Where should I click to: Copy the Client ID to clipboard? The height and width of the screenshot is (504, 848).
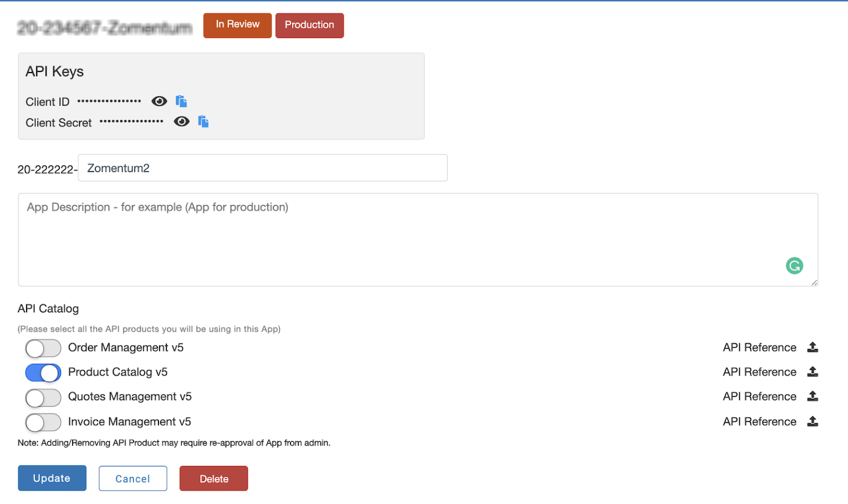pyautogui.click(x=181, y=101)
